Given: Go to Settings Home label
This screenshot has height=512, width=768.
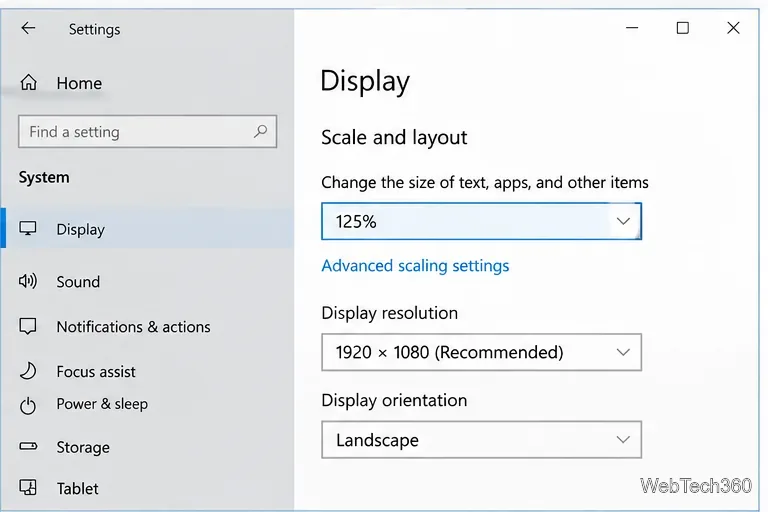Looking at the screenshot, I should (x=79, y=83).
